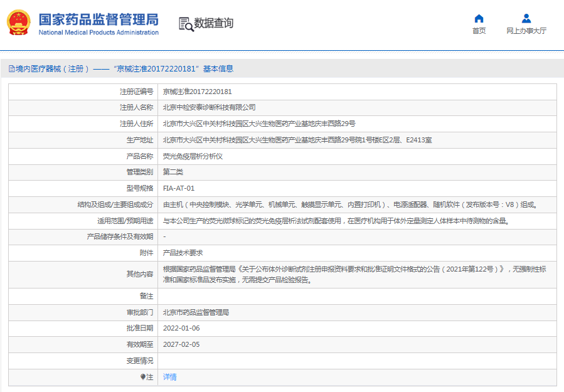This screenshot has width=564, height=392.
Task: Click the 备注 row label
Action: click(146, 296)
